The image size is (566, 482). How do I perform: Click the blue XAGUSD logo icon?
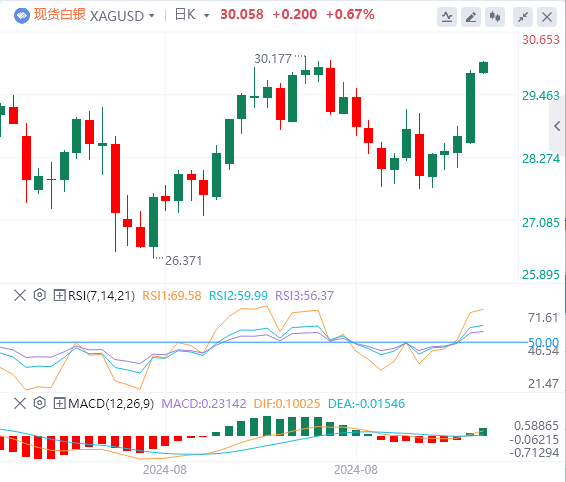click(x=21, y=16)
